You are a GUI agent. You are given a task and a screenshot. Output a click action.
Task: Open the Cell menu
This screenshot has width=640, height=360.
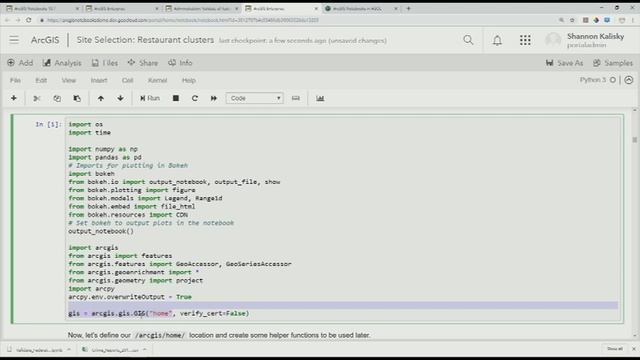[x=127, y=80]
